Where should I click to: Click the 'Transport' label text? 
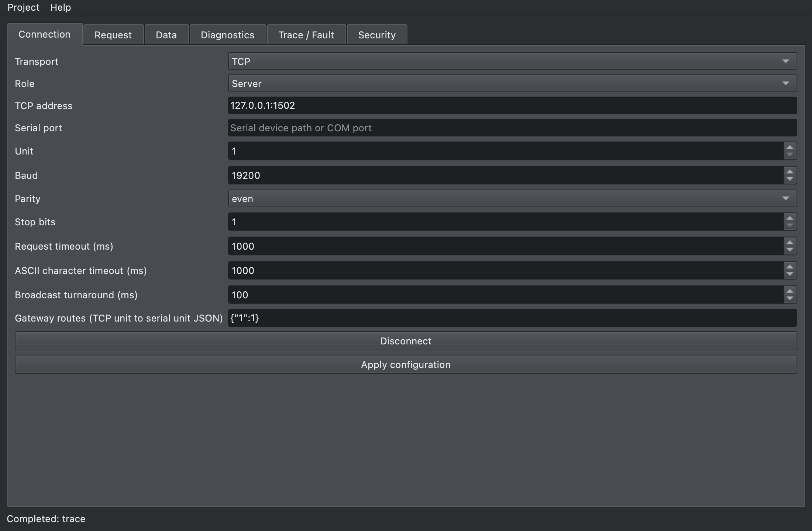[37, 62]
